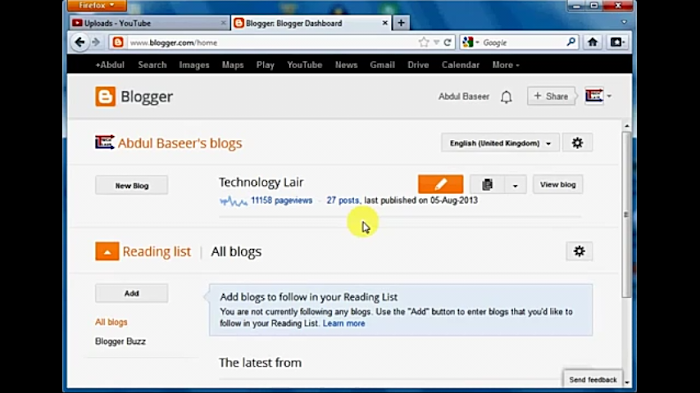
Task: Click the Abdul Baseer name in header
Action: point(463,96)
